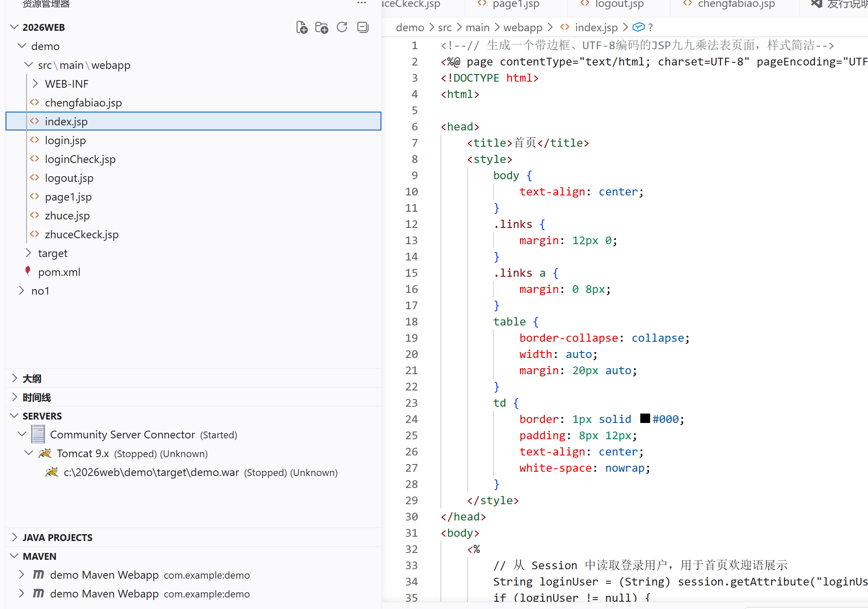Click 'src' in the breadcrumb path
Viewport: 868px width, 609px height.
click(x=445, y=28)
